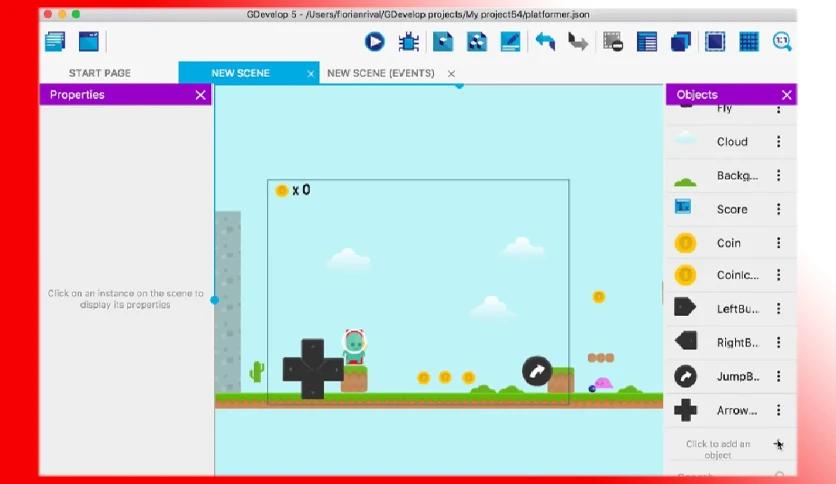
Task: Select the green cactus on the scene
Action: click(x=257, y=372)
